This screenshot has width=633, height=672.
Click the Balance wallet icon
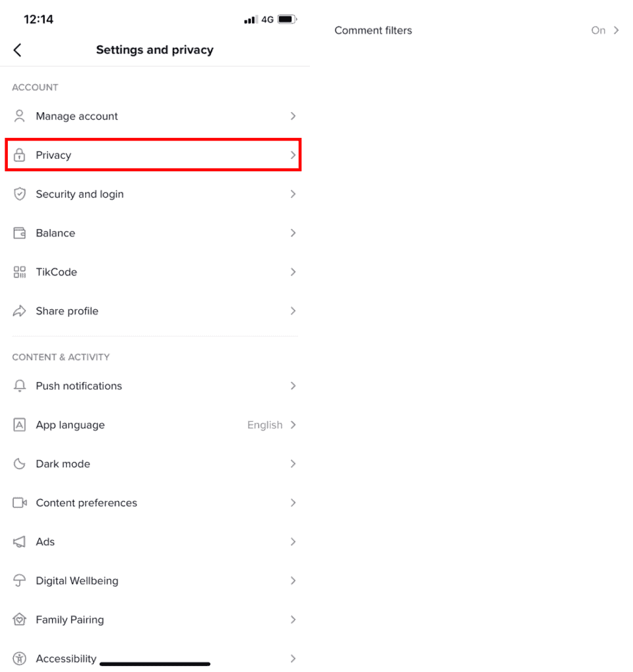click(x=19, y=233)
